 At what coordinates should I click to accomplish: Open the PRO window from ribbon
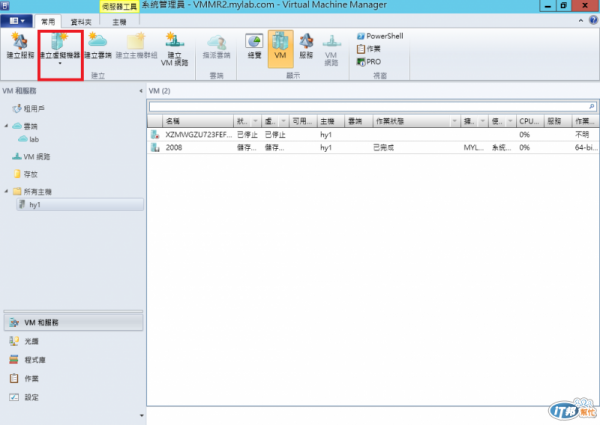point(368,62)
